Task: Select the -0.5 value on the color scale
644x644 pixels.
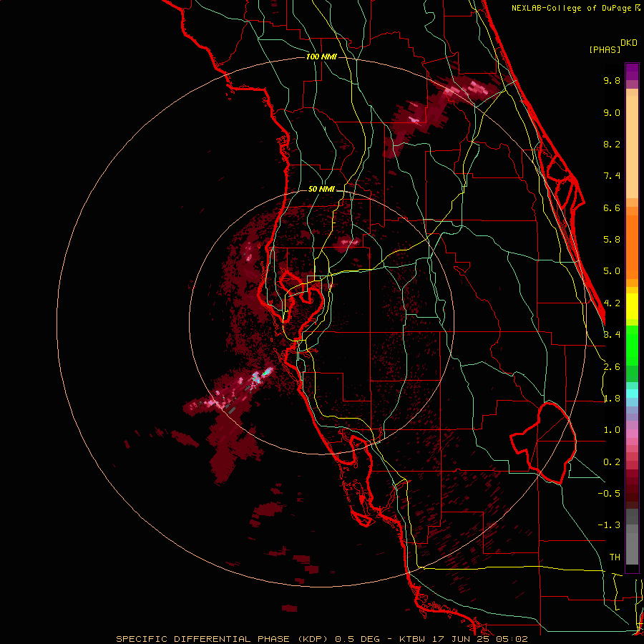Action: (x=609, y=493)
